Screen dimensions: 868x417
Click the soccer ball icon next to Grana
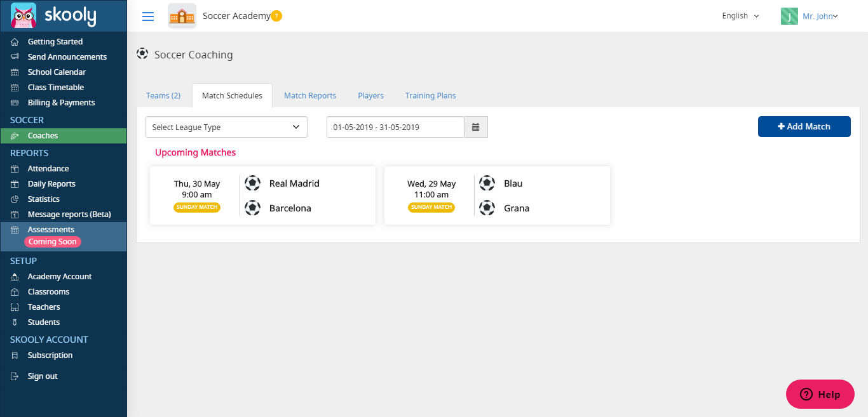point(487,208)
